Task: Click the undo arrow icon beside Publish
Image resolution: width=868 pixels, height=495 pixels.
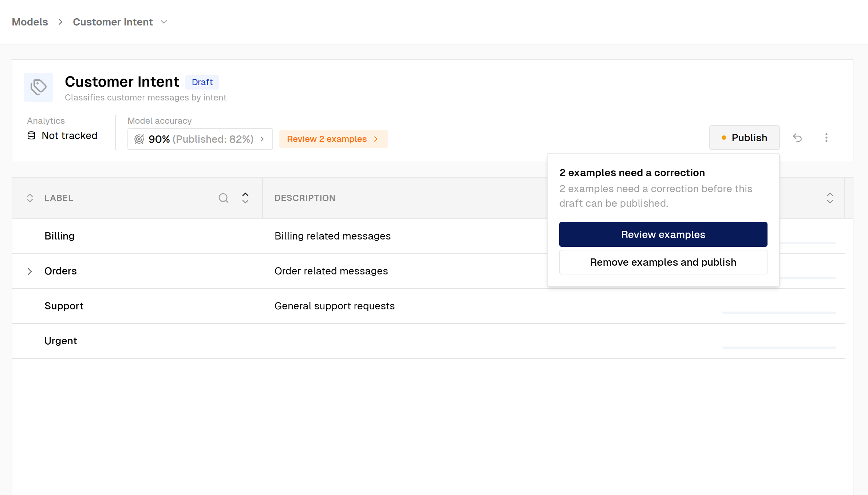Action: (x=797, y=138)
